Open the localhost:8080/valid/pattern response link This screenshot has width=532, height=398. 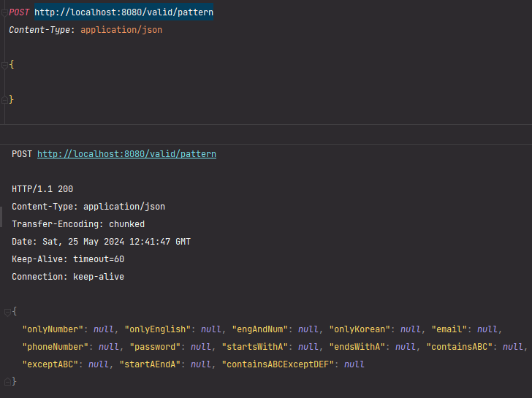tap(126, 154)
